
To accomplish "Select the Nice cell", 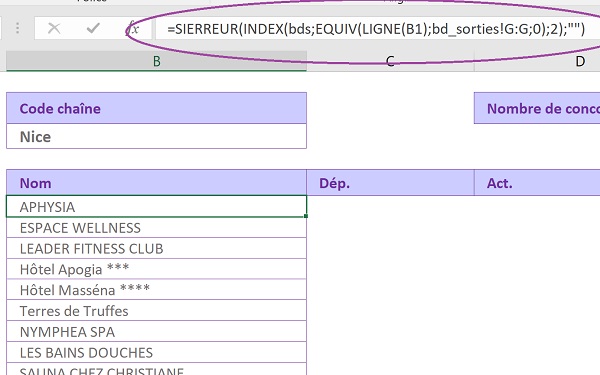I will point(157,136).
